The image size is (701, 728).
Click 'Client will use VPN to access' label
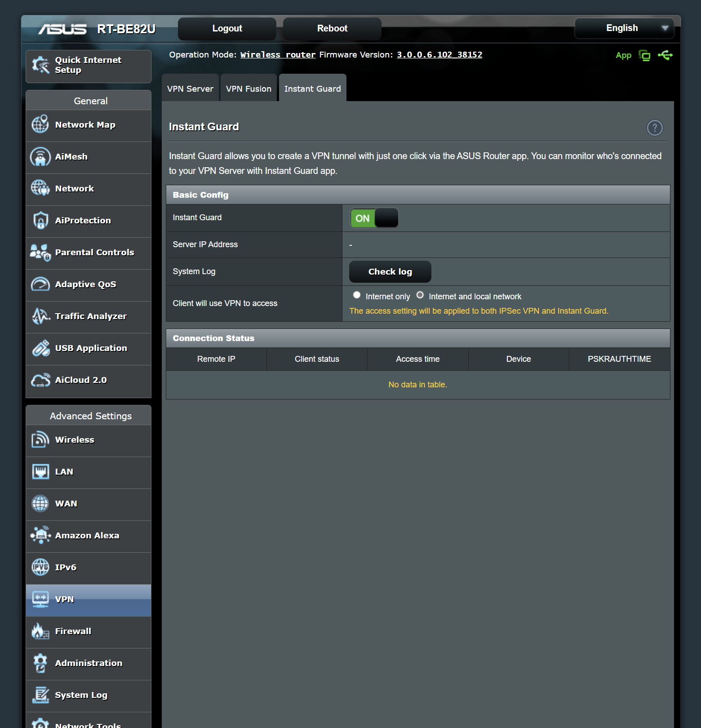point(225,303)
